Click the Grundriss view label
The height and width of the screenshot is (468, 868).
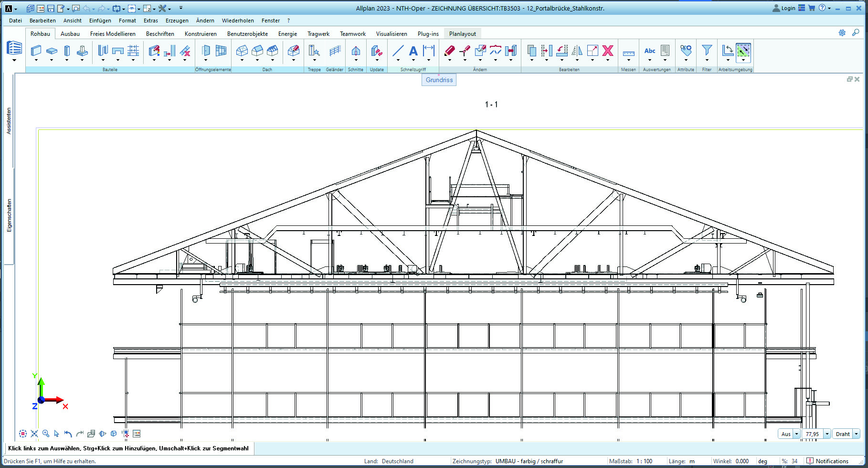[x=439, y=80]
